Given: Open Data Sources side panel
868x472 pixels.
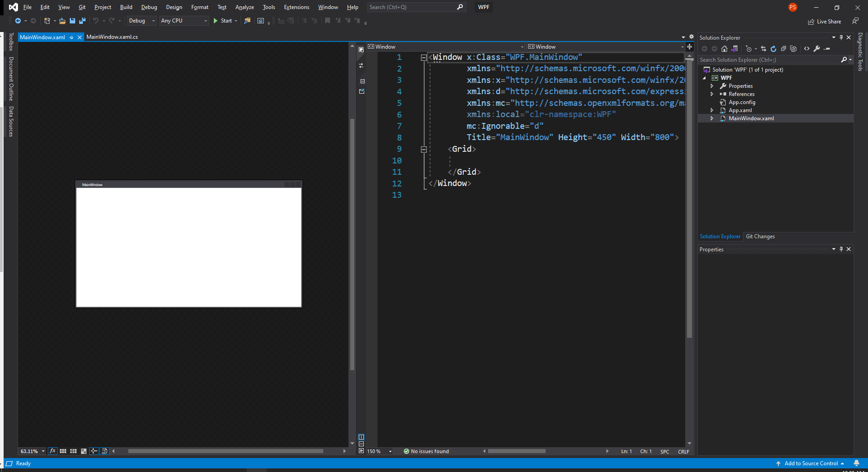Looking at the screenshot, I should (x=11, y=122).
